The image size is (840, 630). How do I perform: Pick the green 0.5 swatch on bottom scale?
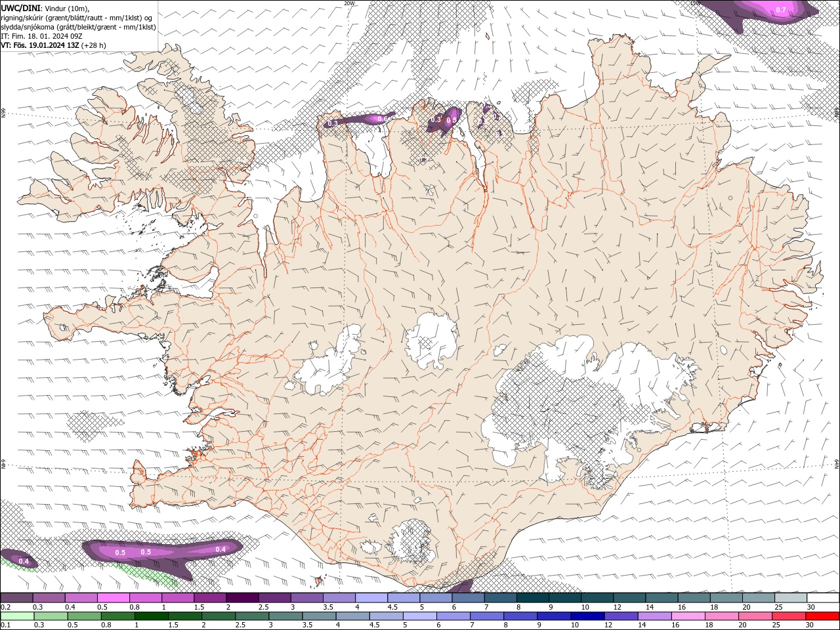tap(84, 616)
